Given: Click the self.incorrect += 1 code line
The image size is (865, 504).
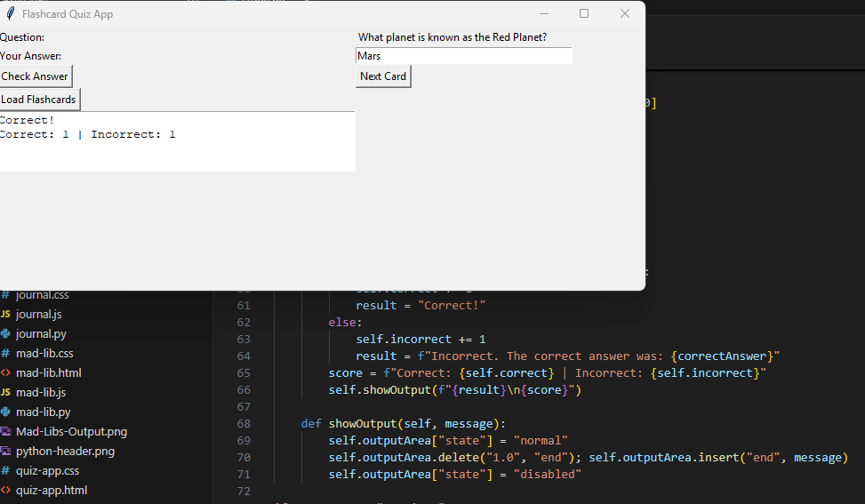Looking at the screenshot, I should tap(420, 340).
